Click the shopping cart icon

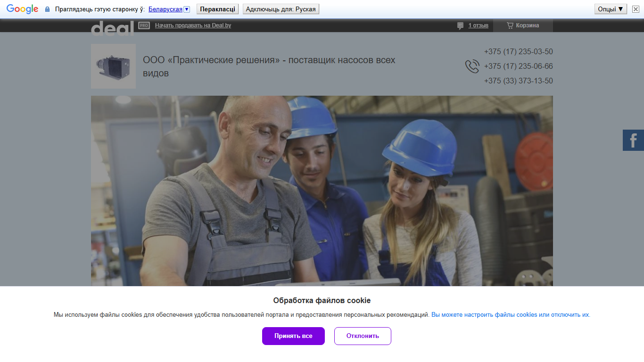pyautogui.click(x=510, y=25)
